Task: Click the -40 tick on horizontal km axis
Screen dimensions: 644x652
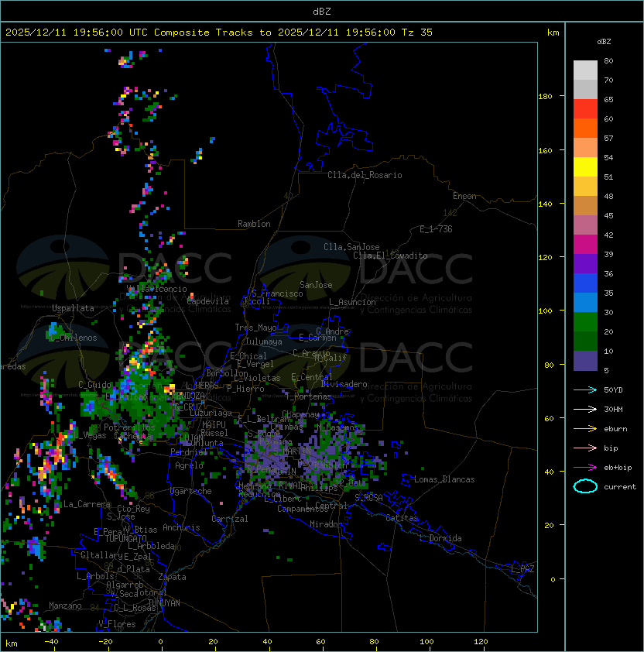Action: 52,642
